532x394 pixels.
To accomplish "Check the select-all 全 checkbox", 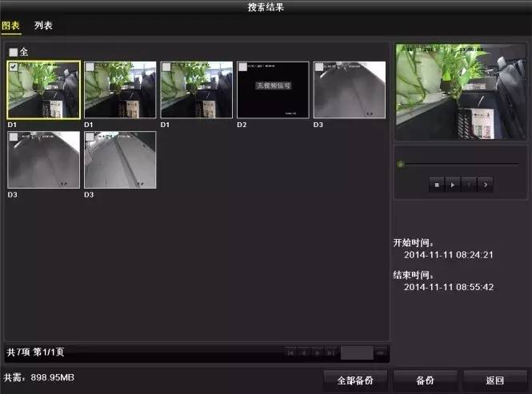I will [x=14, y=52].
